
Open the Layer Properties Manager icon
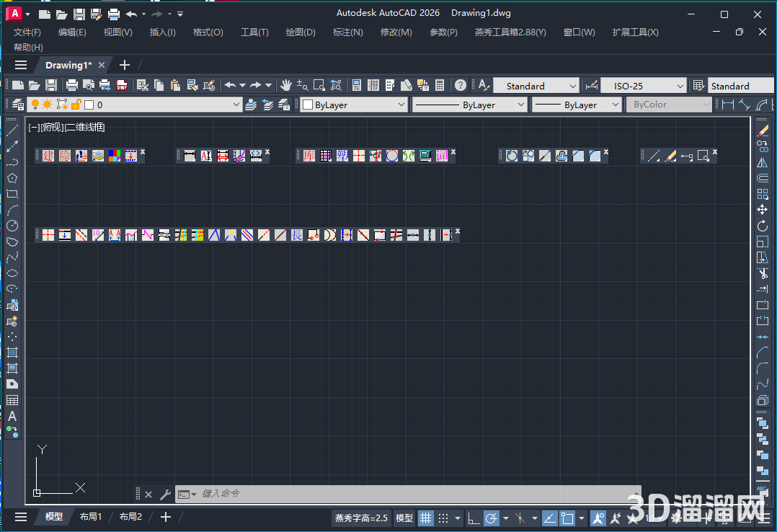click(17, 105)
